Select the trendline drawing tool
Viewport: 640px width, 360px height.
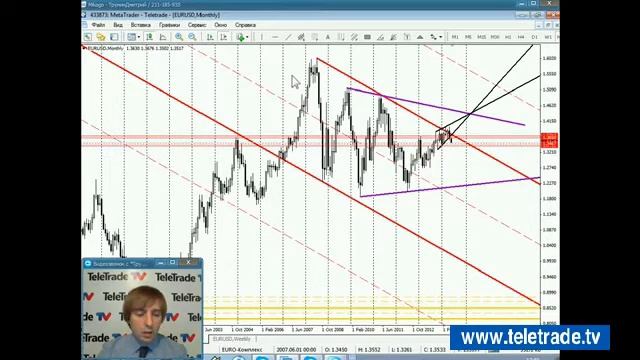pyautogui.click(x=288, y=37)
